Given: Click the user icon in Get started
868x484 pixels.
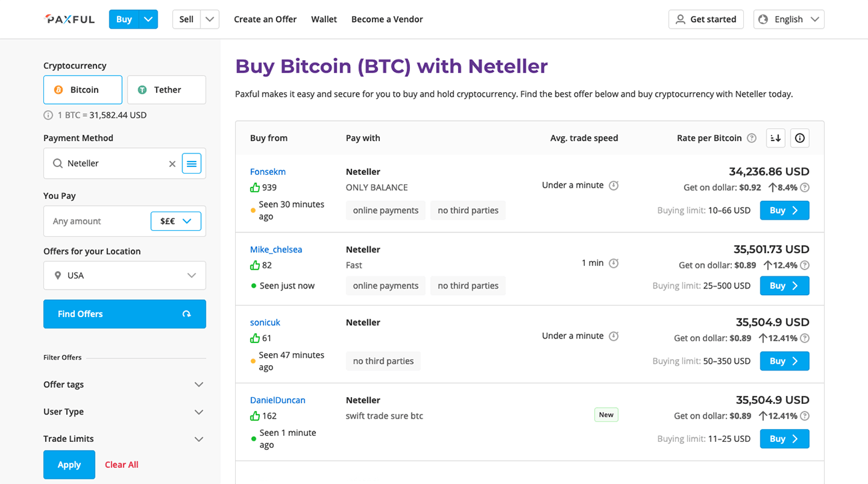Looking at the screenshot, I should [680, 19].
